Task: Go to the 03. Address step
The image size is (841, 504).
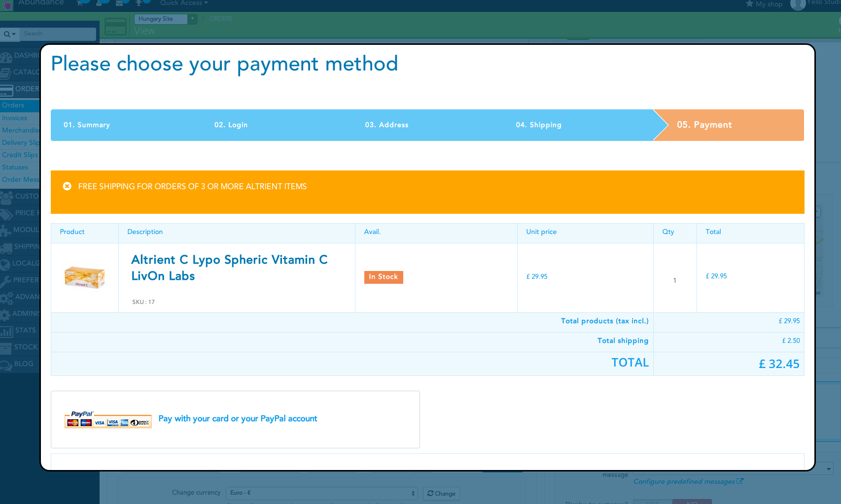Action: point(386,125)
